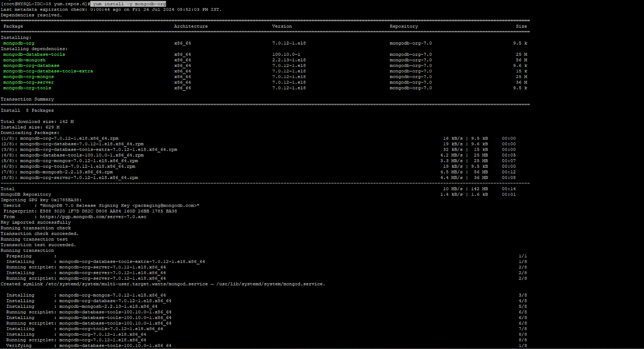This screenshot has width=644, height=349.
Task: Select download line '(5/8): mongodb-org-mongos' rpm
Action: (70, 161)
